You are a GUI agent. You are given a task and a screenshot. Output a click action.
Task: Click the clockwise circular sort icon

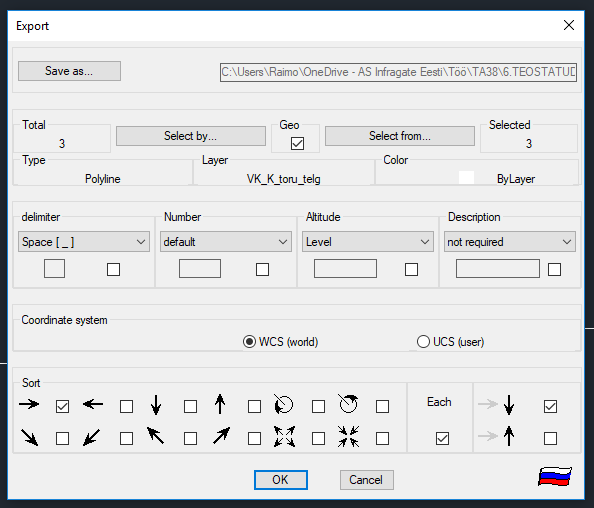click(x=348, y=403)
